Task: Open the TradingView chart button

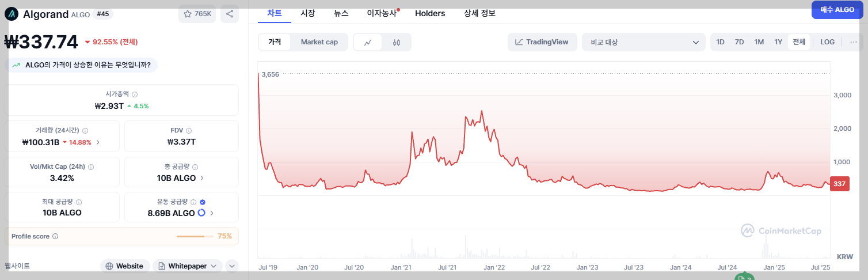Action: click(x=542, y=42)
